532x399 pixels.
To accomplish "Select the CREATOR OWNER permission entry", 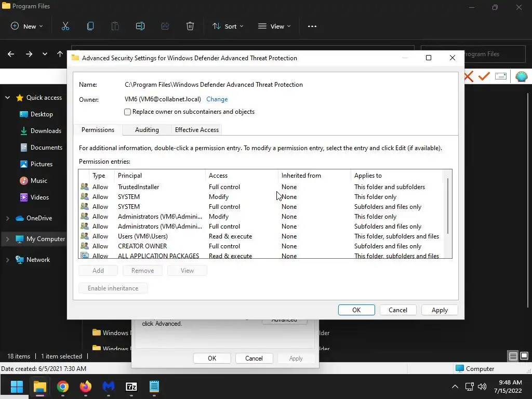I will tap(261, 246).
